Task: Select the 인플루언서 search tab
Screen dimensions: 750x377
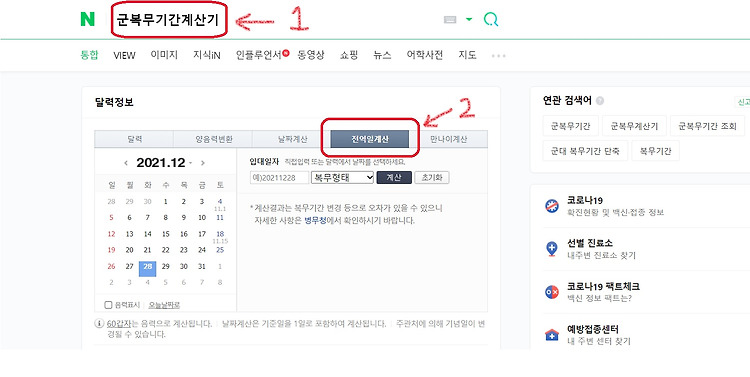Action: tap(259, 55)
